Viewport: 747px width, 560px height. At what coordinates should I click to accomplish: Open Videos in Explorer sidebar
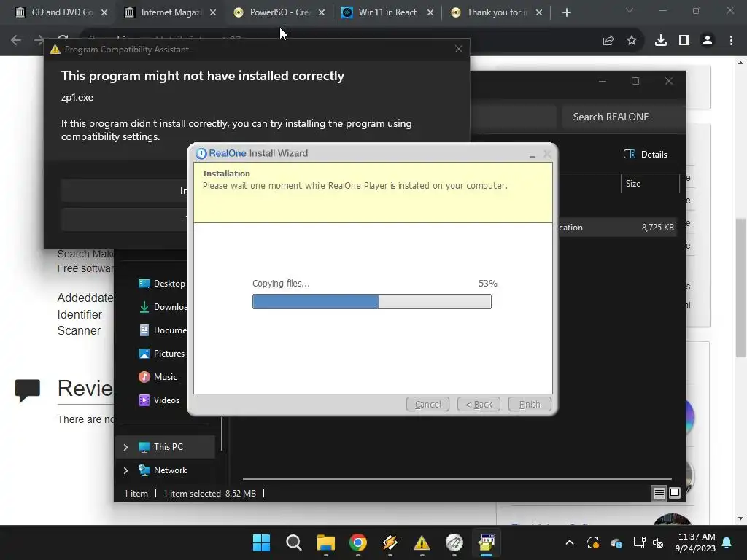pos(159,400)
